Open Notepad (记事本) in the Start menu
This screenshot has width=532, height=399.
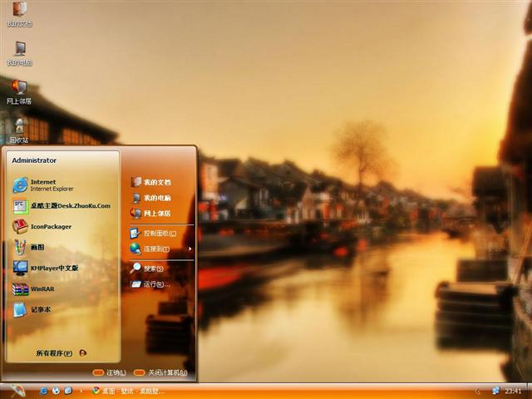click(x=40, y=309)
